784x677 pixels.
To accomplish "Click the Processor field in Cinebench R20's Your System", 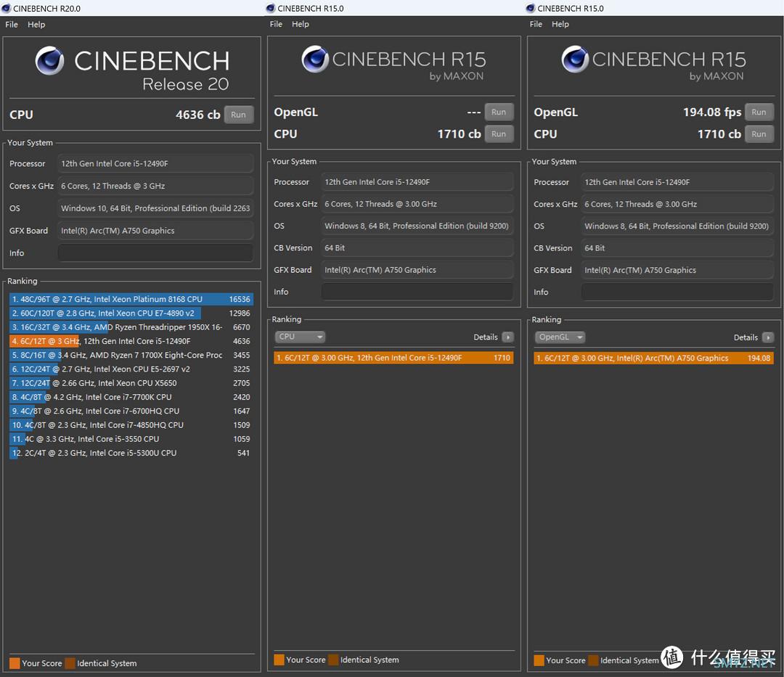I will pyautogui.click(x=155, y=164).
